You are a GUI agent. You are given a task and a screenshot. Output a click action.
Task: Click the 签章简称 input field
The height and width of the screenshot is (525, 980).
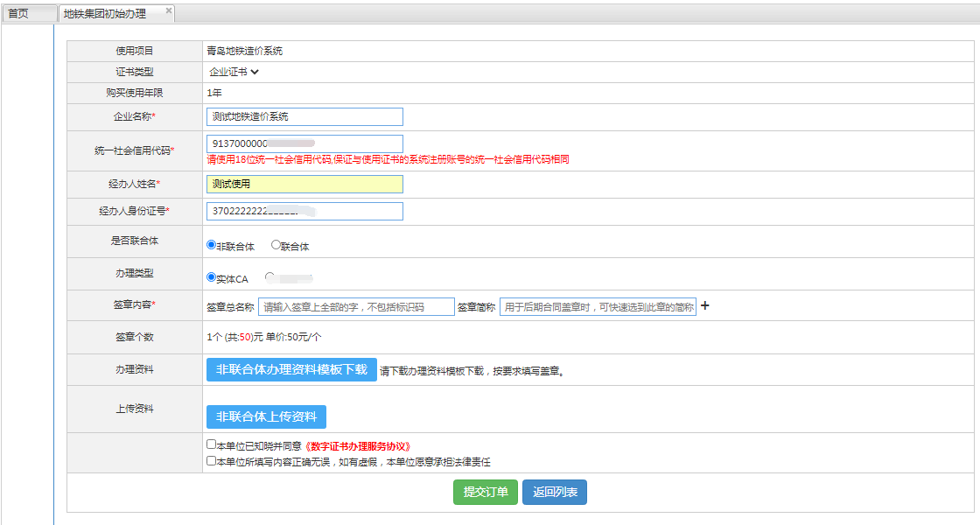point(598,307)
